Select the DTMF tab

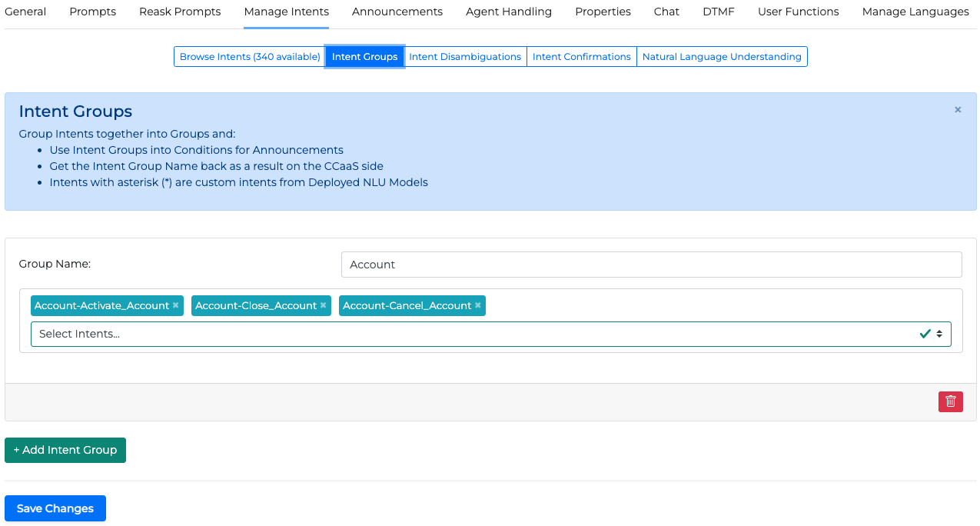pyautogui.click(x=718, y=12)
